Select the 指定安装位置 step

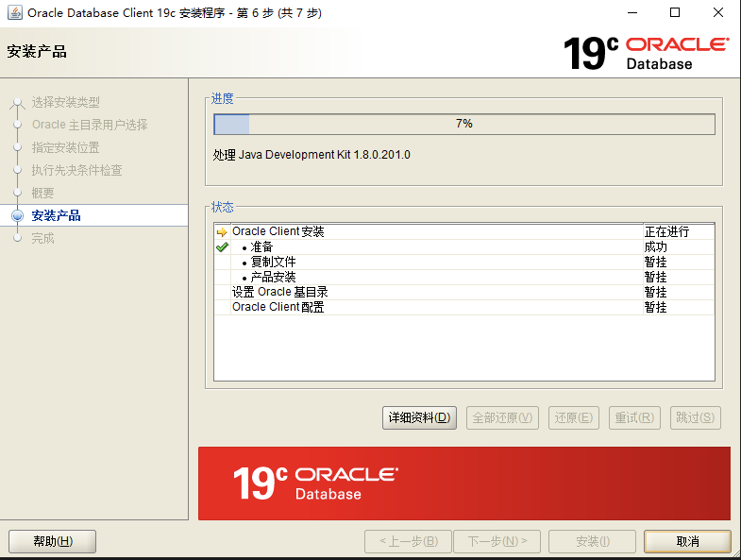[66, 147]
